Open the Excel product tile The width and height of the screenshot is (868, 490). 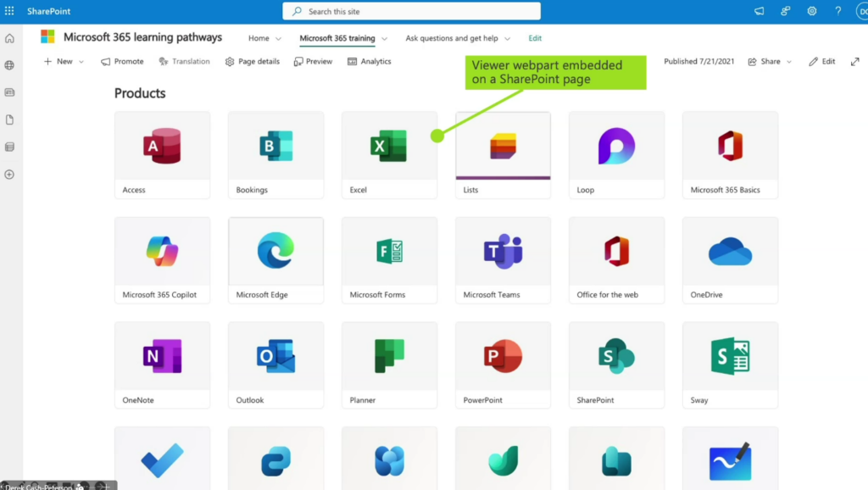coord(389,155)
